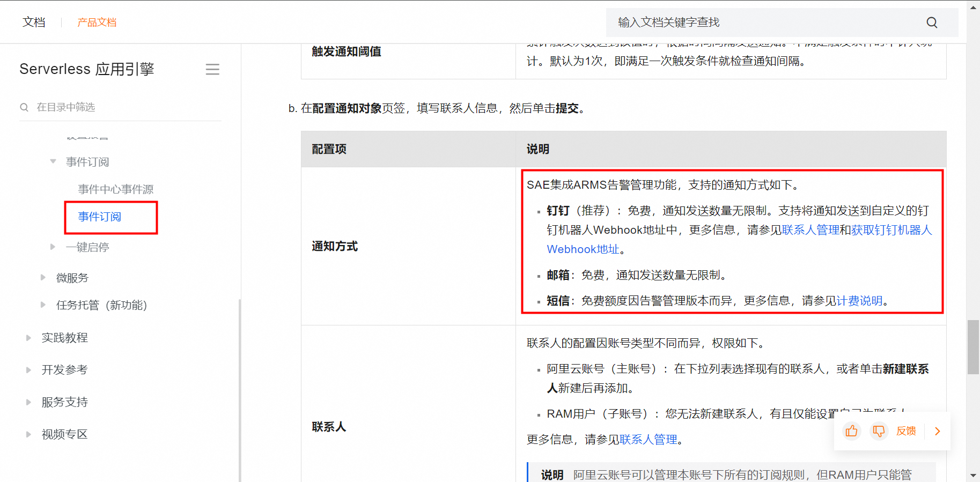Click the thumbs-down feedback icon
The width and height of the screenshot is (980, 482).
879,431
